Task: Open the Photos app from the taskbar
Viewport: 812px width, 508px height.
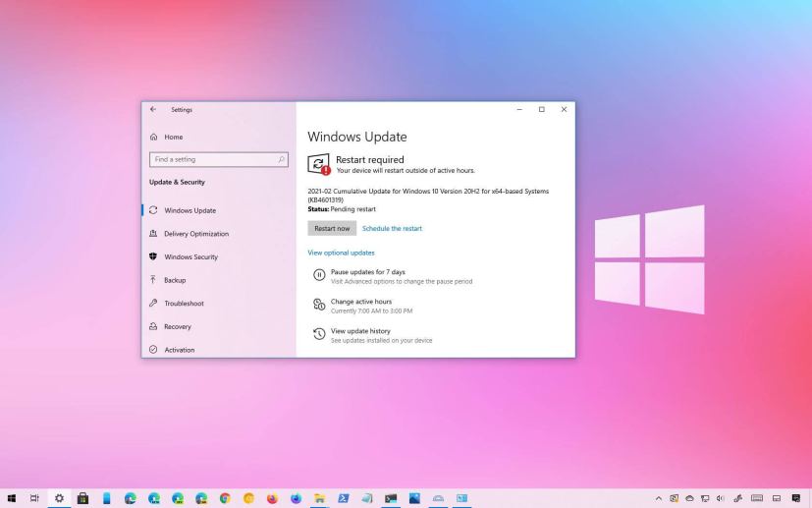Action: pos(414,499)
